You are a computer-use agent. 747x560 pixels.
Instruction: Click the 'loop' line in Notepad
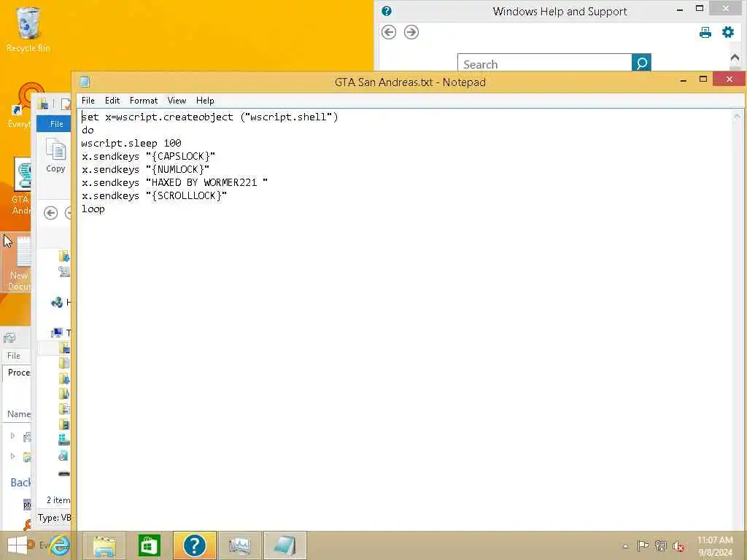click(93, 209)
